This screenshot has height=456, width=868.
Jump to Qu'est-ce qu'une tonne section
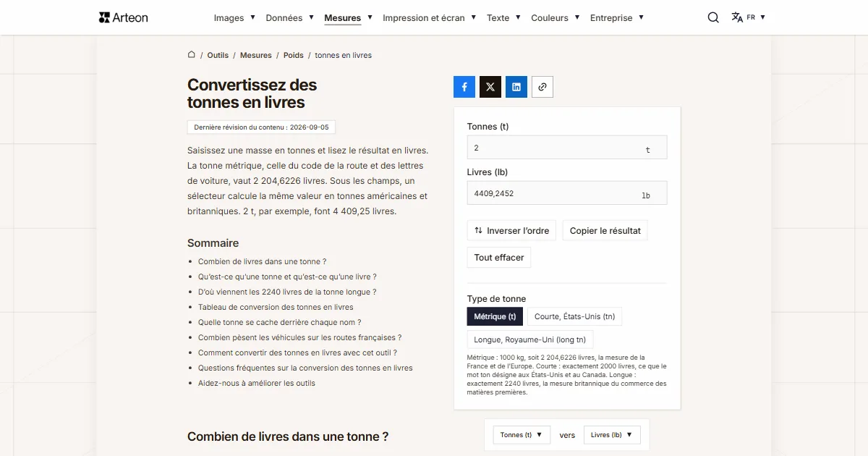[x=287, y=276]
